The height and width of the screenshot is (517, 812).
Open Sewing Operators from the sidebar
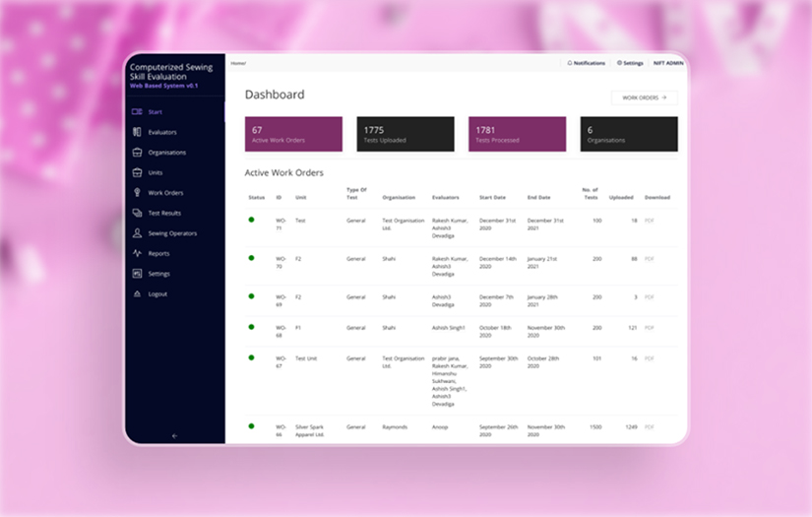[172, 233]
